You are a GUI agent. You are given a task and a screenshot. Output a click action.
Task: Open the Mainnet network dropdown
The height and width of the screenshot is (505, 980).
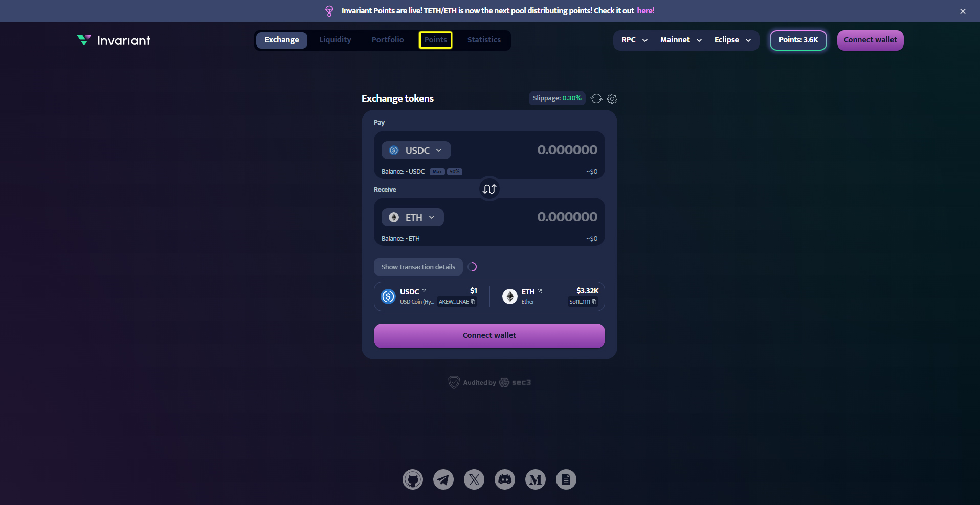click(x=681, y=40)
